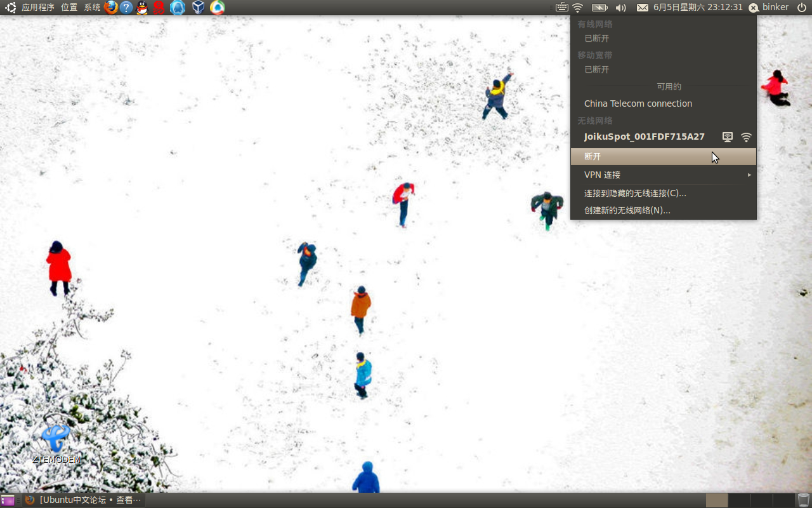Click the 可用的 section label

tap(669, 87)
